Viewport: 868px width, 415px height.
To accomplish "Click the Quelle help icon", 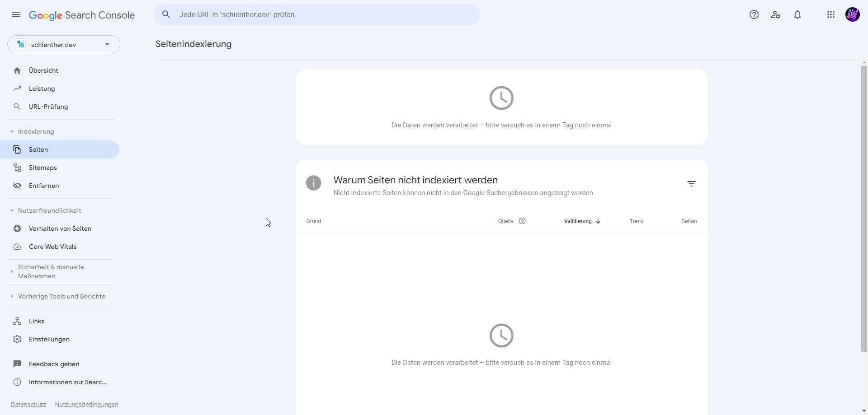I will coord(522,221).
